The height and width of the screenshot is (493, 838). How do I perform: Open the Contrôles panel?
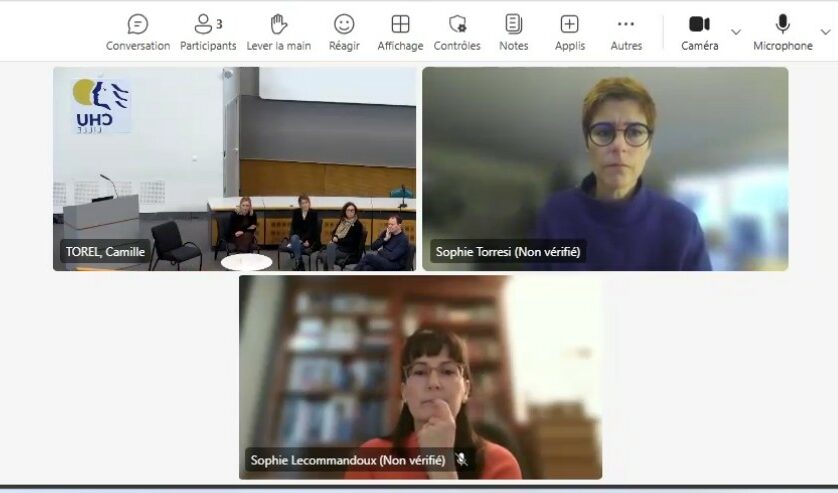[457, 32]
